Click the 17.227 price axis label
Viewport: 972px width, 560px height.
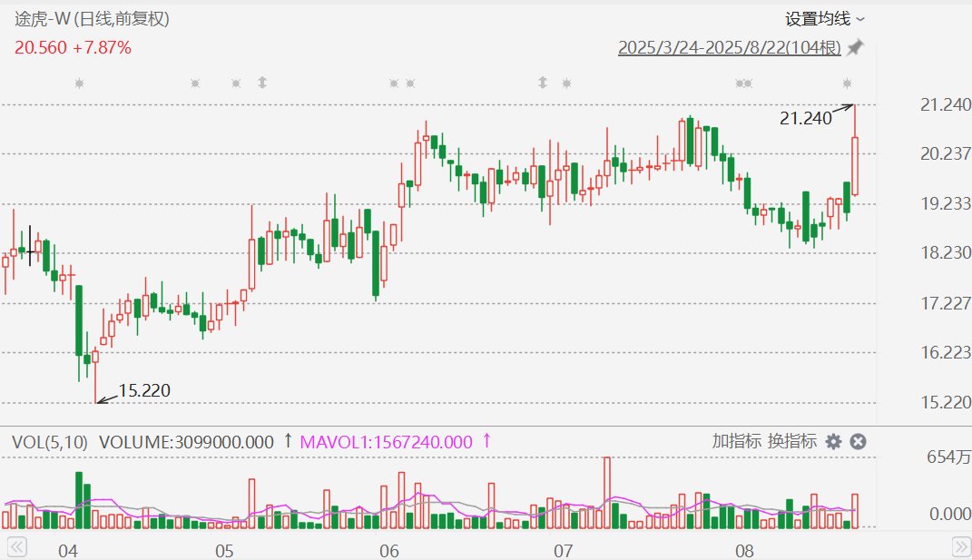pyautogui.click(x=946, y=303)
